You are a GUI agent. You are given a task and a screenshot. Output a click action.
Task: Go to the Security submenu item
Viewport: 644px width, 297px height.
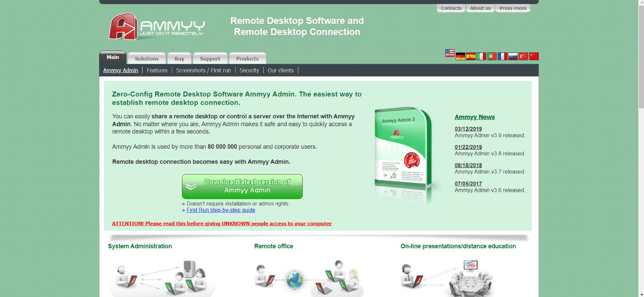pyautogui.click(x=249, y=71)
